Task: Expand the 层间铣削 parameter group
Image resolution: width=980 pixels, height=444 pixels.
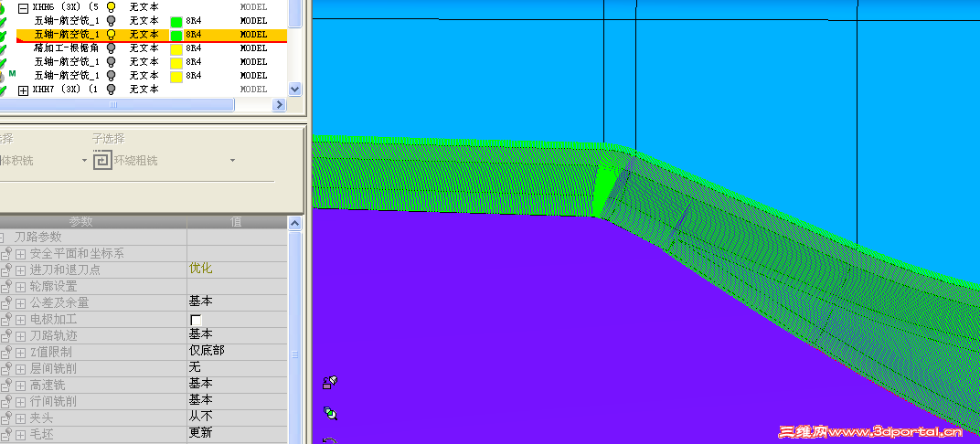Action: coord(21,368)
